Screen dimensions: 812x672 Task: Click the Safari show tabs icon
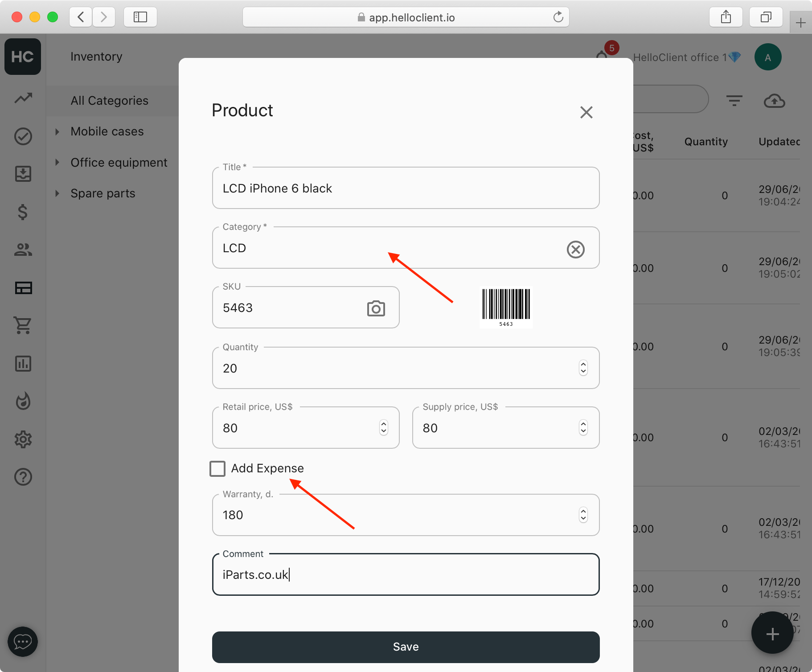tap(766, 17)
